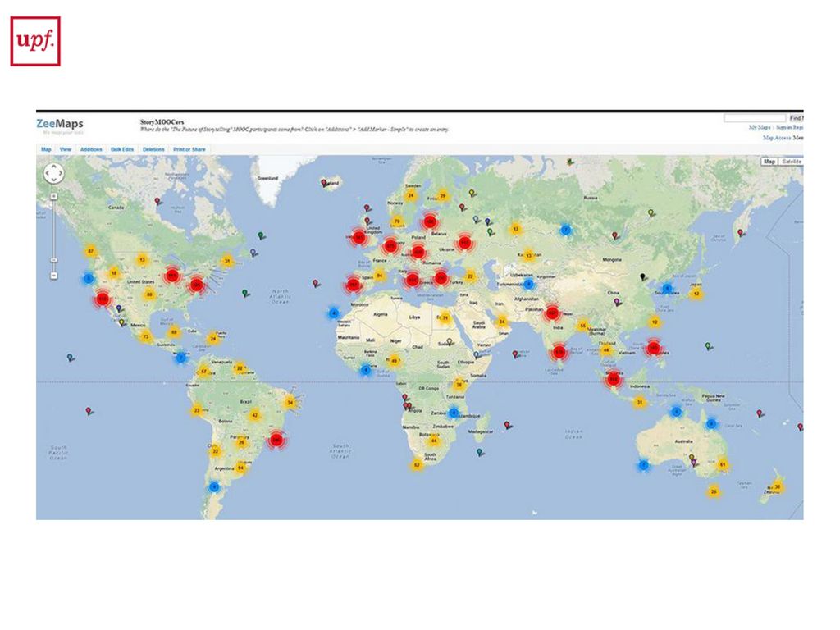Click the yellow 12 cluster in western Russia

point(515,229)
